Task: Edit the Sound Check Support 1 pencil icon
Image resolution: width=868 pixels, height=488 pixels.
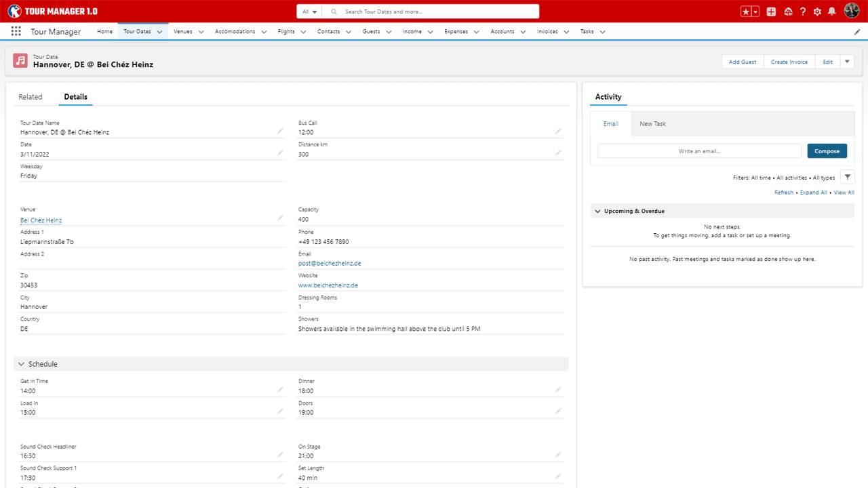Action: (280, 476)
